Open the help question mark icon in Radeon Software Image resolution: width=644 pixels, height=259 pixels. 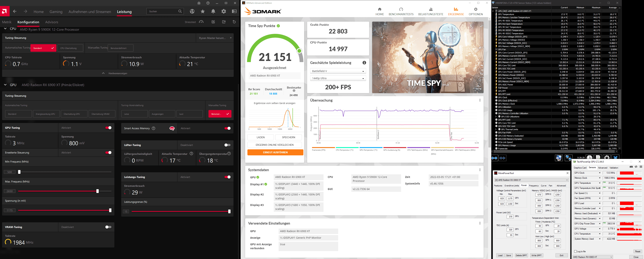[x=208, y=3]
